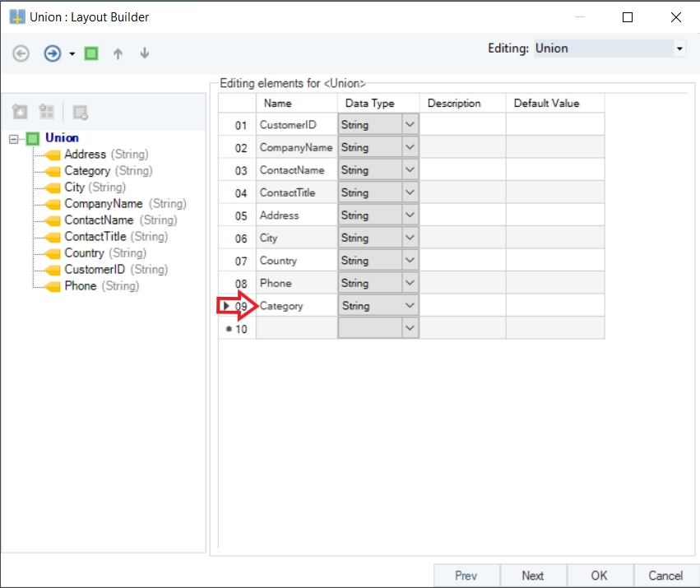Image resolution: width=700 pixels, height=588 pixels.
Task: Expand Data Type dropdown for Category row
Action: point(410,306)
